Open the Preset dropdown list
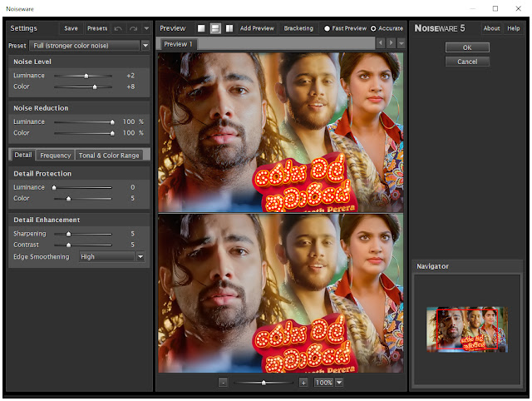 click(145, 45)
